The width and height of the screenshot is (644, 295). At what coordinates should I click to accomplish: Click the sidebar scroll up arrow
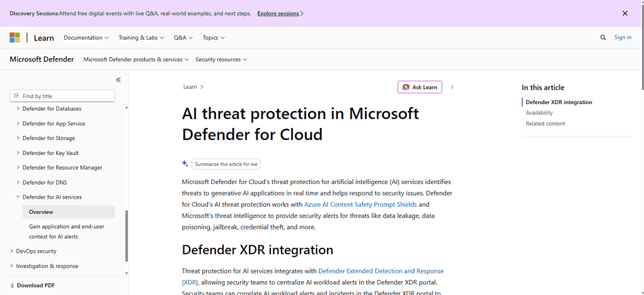tap(127, 108)
